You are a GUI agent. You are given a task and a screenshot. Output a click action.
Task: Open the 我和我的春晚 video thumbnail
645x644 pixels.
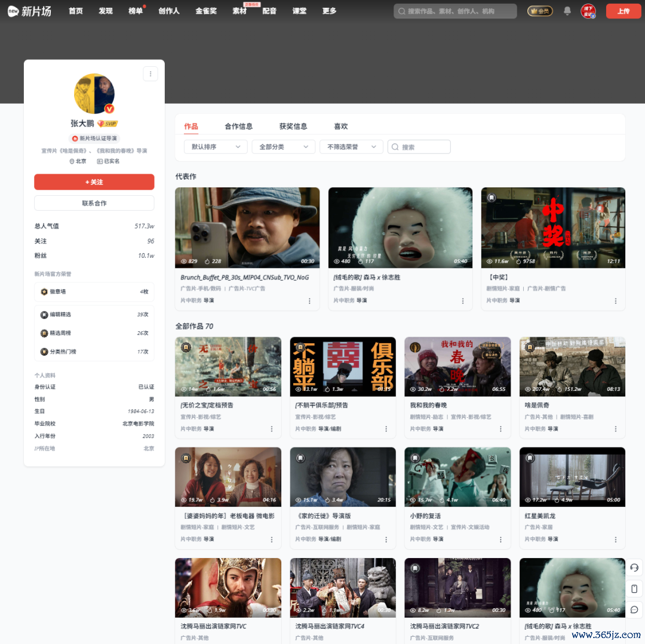click(x=457, y=366)
